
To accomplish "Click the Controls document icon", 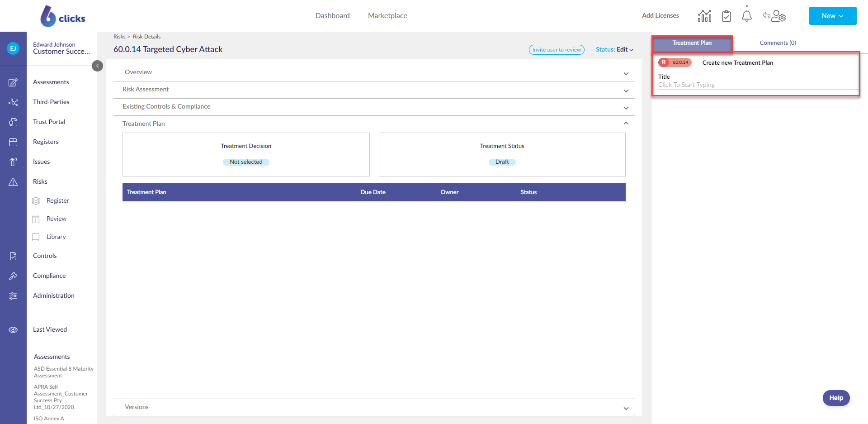I will (x=13, y=256).
